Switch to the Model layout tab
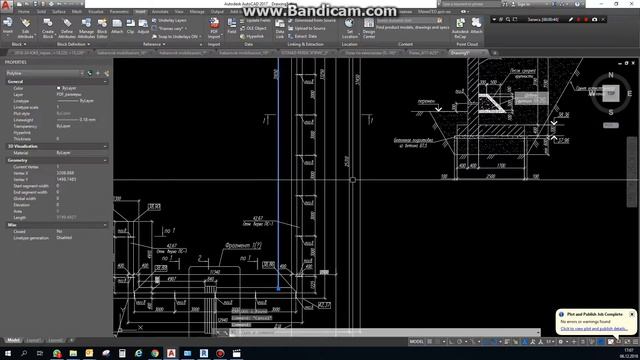 [13, 340]
